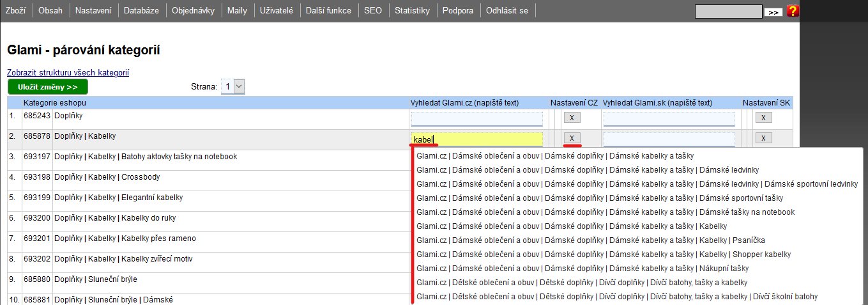Image resolution: width=868 pixels, height=305 pixels.
Task: Click the 'Kategorie eshopu' column header
Action: tap(54, 103)
